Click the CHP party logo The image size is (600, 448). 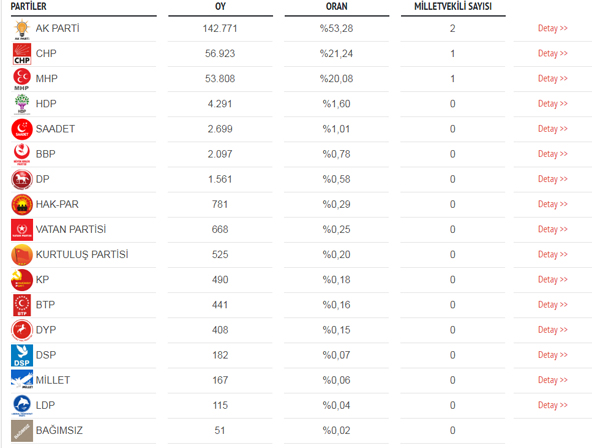click(x=22, y=54)
